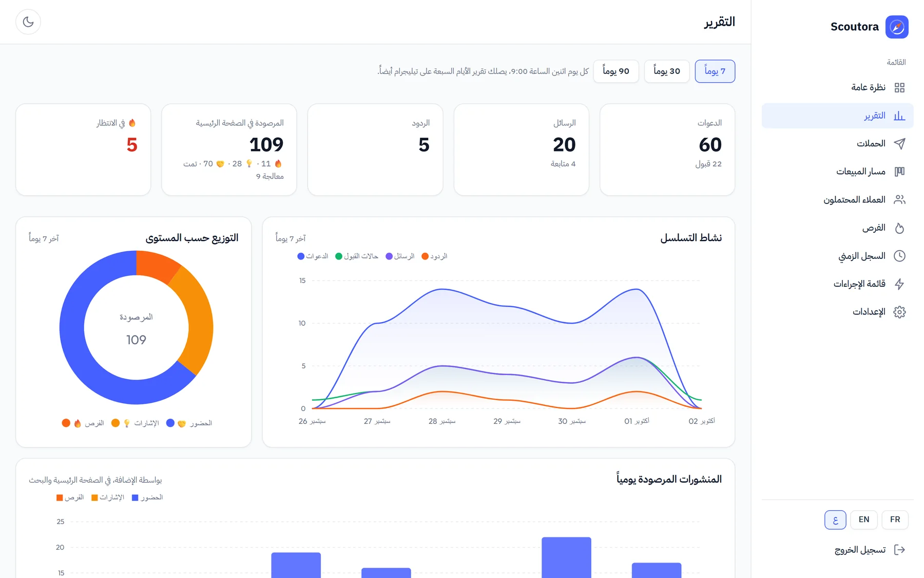Image resolution: width=924 pixels, height=578 pixels.
Task: Click الفرص legend under donut chart
Action: point(83,423)
